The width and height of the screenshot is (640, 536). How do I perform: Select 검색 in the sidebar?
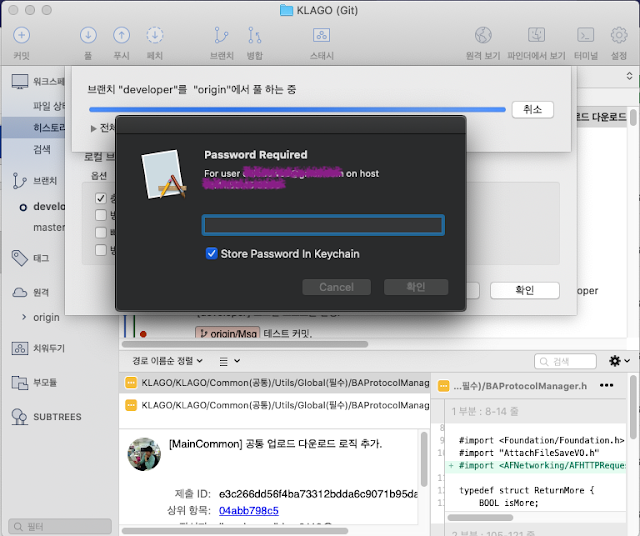click(42, 149)
